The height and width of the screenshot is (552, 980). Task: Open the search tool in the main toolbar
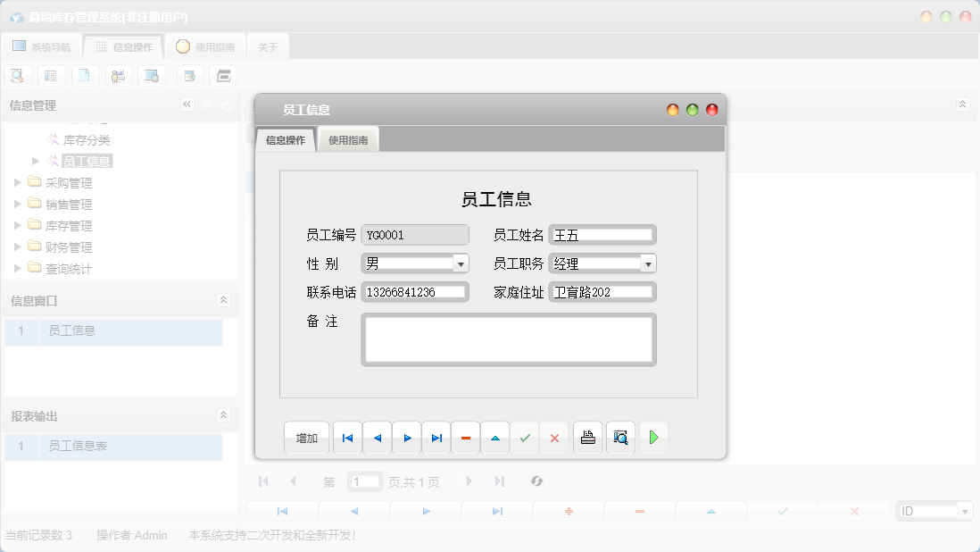click(x=17, y=75)
